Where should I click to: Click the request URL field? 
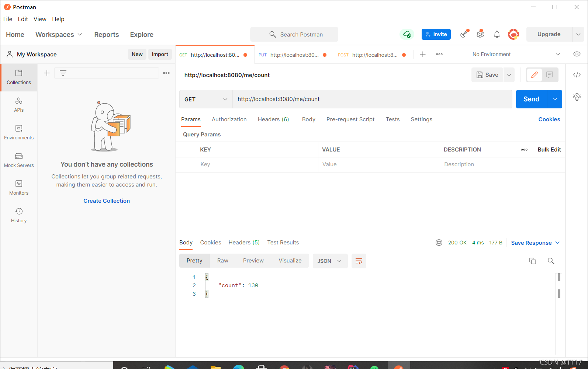point(372,99)
